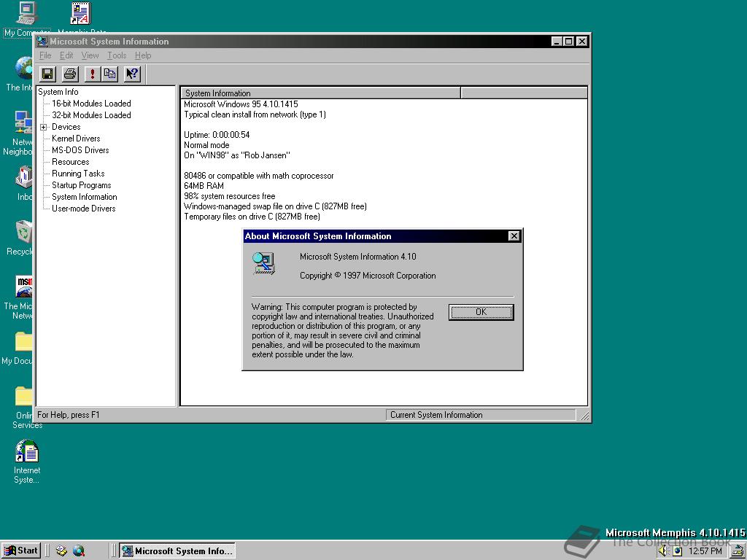747x560 pixels.
Task: Select 16-bit Modules Loaded in tree
Action: tap(91, 104)
